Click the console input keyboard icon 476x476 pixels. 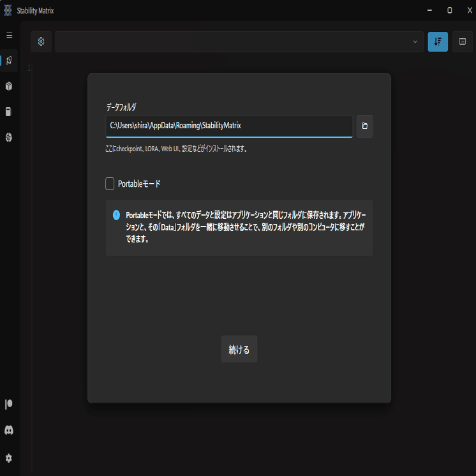pyautogui.click(x=463, y=41)
